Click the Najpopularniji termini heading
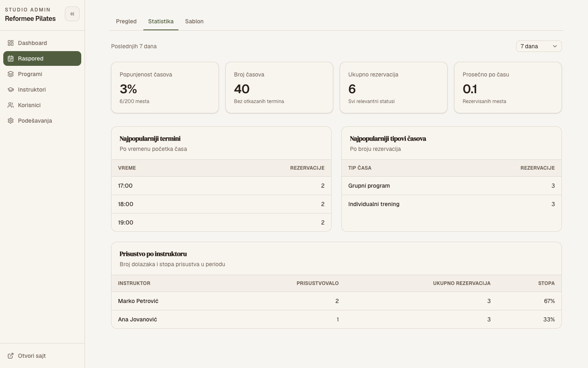This screenshot has width=588, height=368. pyautogui.click(x=150, y=139)
